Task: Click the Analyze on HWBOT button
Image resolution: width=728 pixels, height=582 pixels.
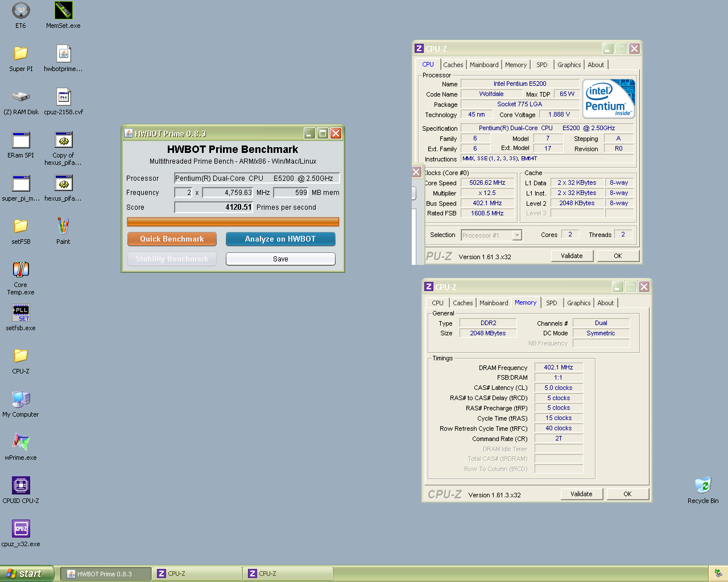Action: 280,239
